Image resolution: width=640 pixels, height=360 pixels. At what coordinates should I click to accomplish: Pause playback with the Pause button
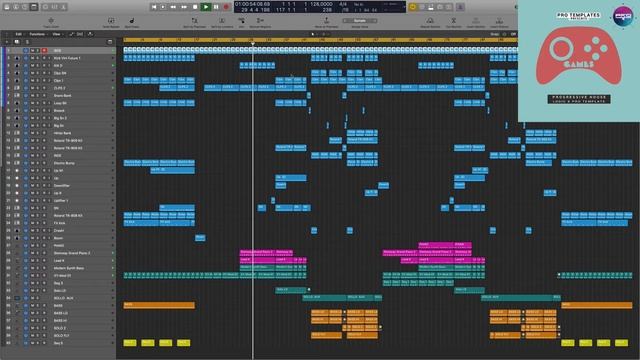216,7
